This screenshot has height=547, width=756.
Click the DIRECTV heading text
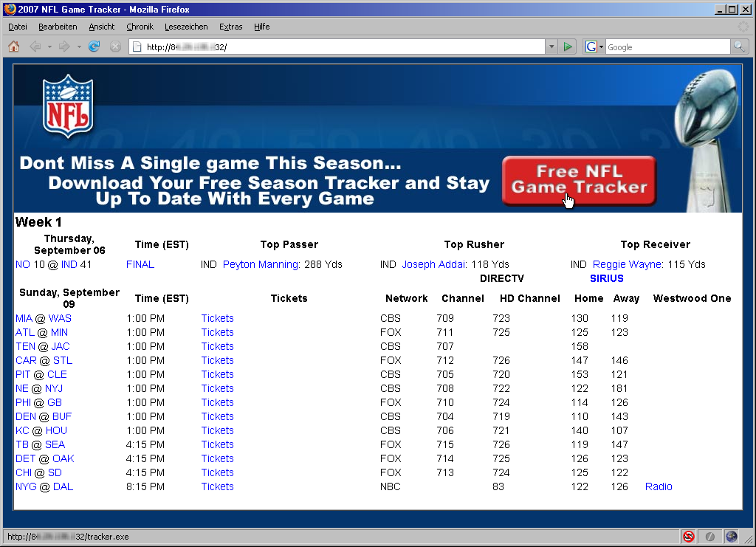[x=501, y=278]
